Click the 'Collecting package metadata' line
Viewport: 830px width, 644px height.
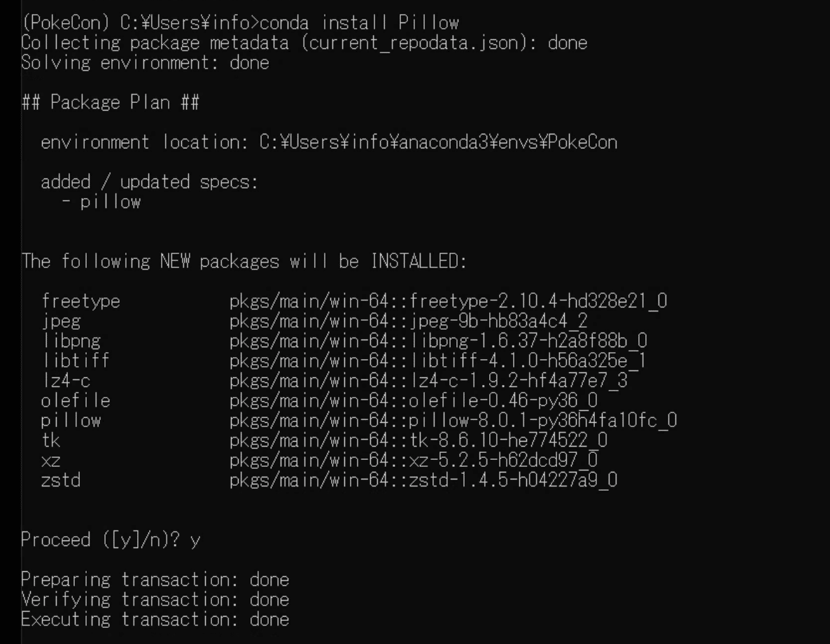304,43
